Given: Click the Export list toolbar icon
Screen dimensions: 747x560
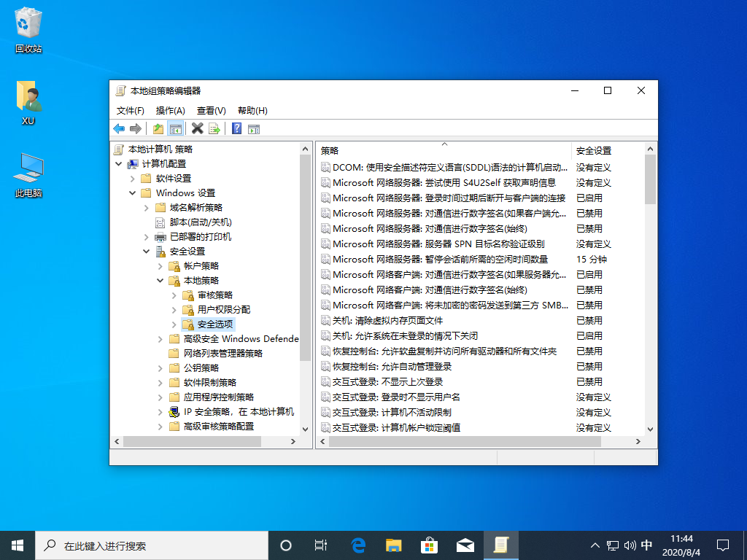Looking at the screenshot, I should click(x=214, y=128).
